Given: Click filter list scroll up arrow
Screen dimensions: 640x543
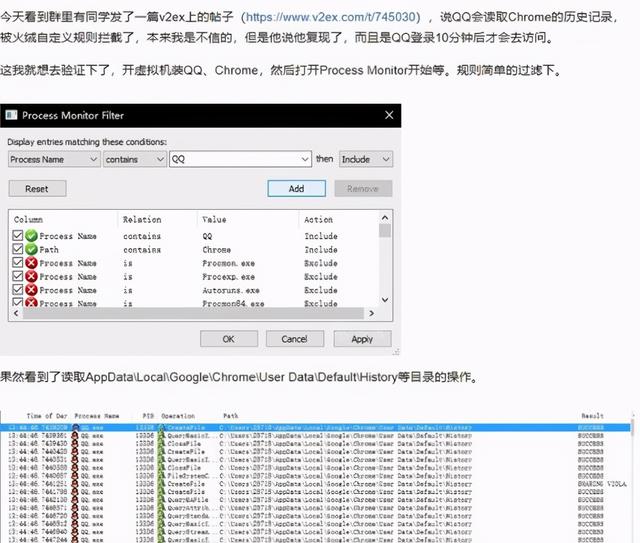Looking at the screenshot, I should [384, 218].
